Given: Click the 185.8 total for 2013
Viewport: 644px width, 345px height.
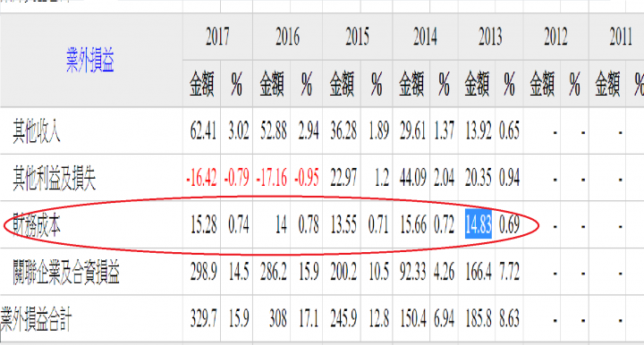Looking at the screenshot, I should (479, 318).
